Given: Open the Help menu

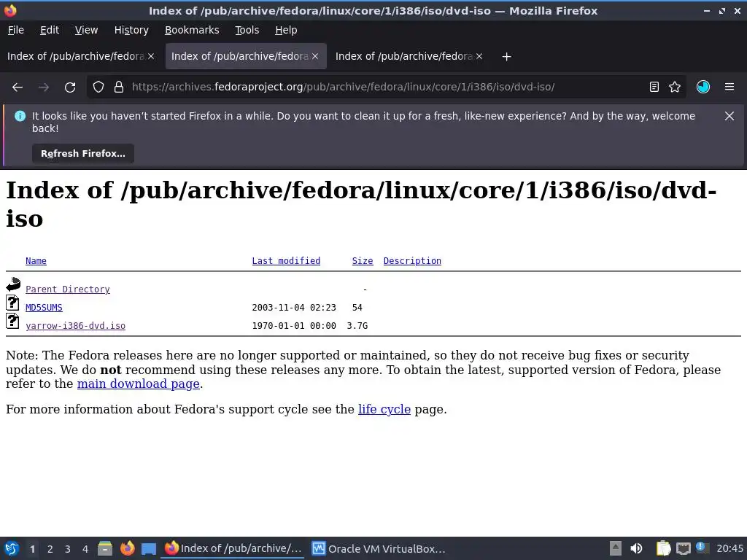Looking at the screenshot, I should tap(286, 30).
